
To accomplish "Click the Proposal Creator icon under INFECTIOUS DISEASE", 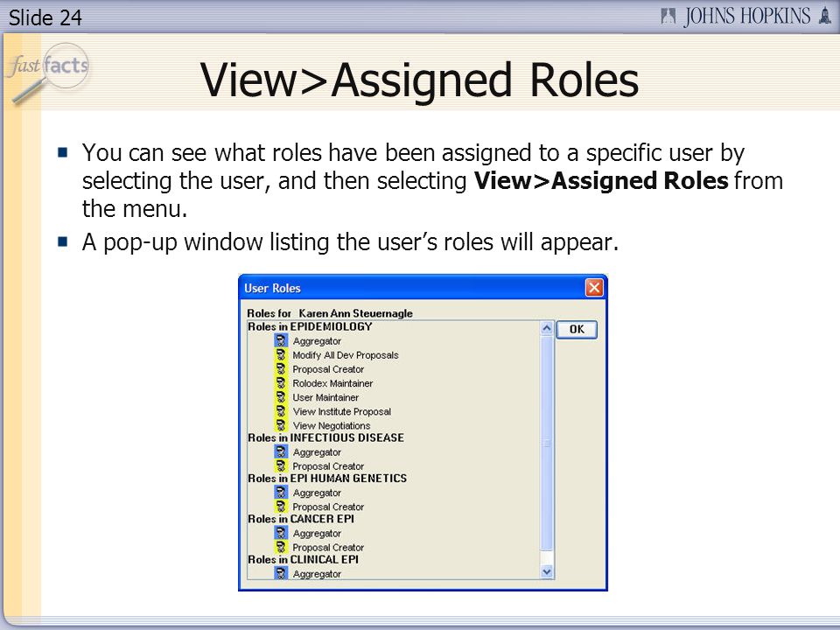I will coord(281,466).
